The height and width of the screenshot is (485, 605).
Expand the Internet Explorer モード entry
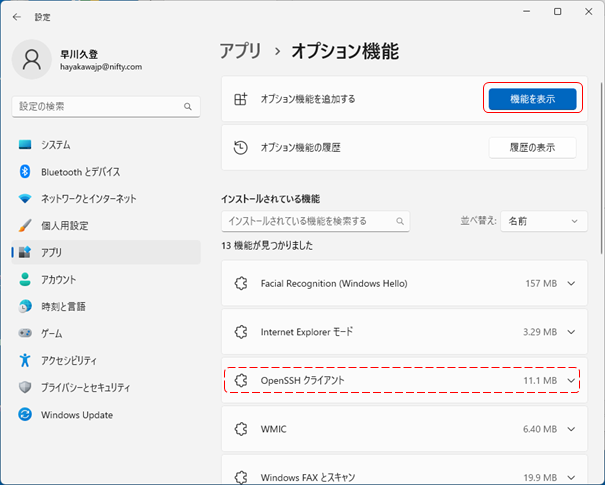(x=572, y=332)
